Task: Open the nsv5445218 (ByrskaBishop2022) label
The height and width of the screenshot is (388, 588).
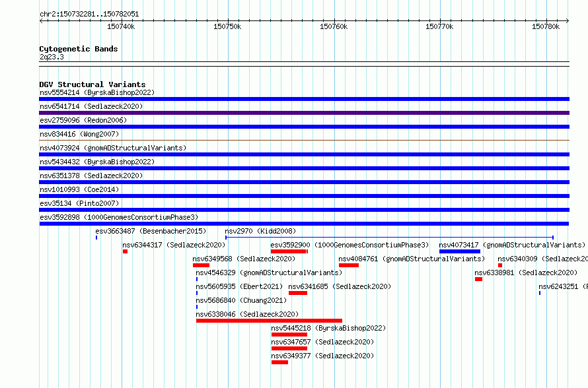Action: tap(328, 328)
